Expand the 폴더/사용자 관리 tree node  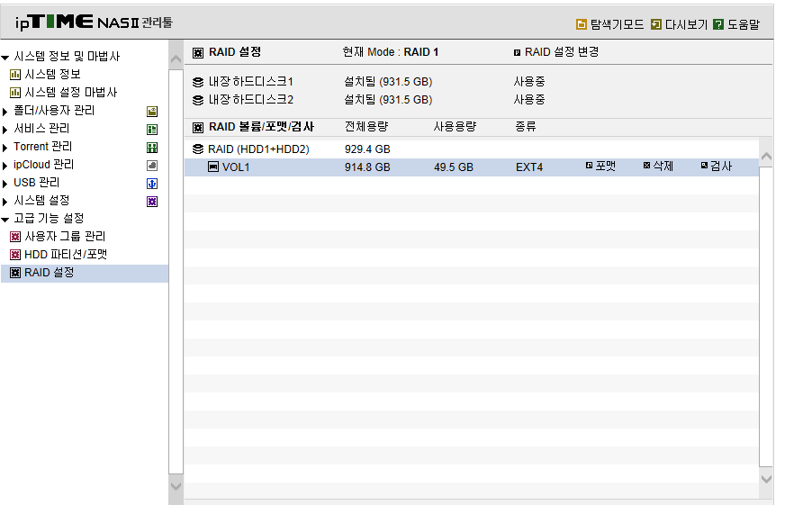click(5, 112)
